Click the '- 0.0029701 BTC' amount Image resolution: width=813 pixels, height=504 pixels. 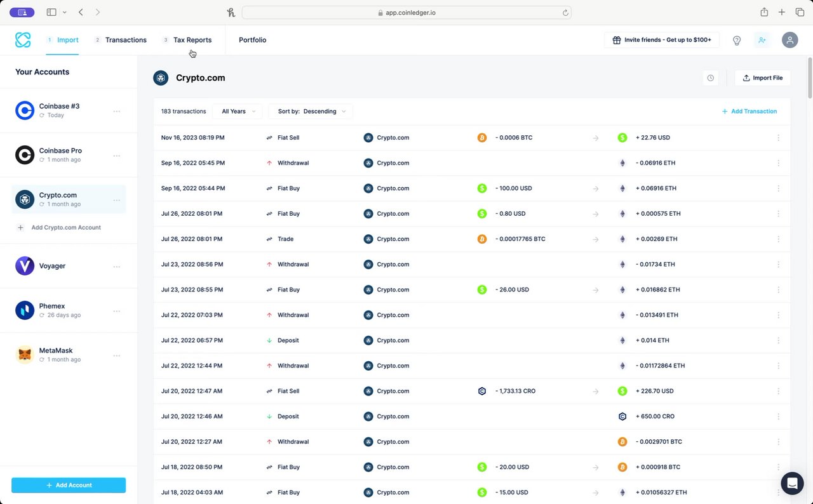click(659, 442)
